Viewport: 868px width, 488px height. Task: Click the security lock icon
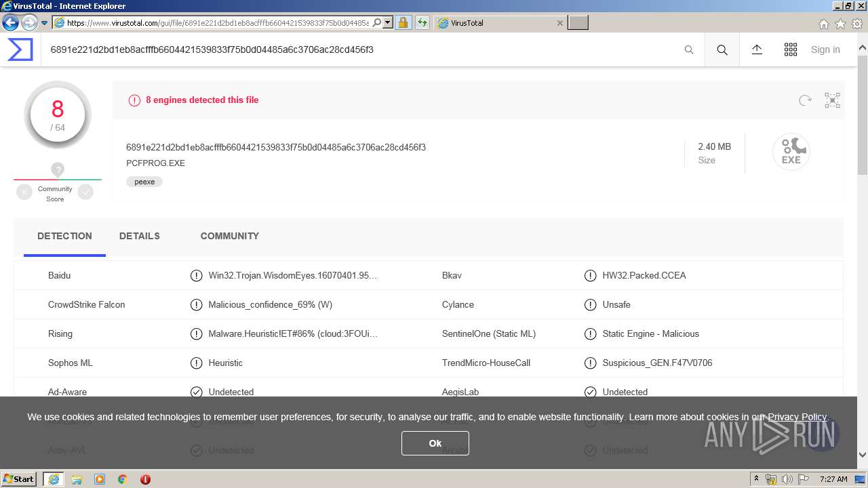tap(403, 23)
